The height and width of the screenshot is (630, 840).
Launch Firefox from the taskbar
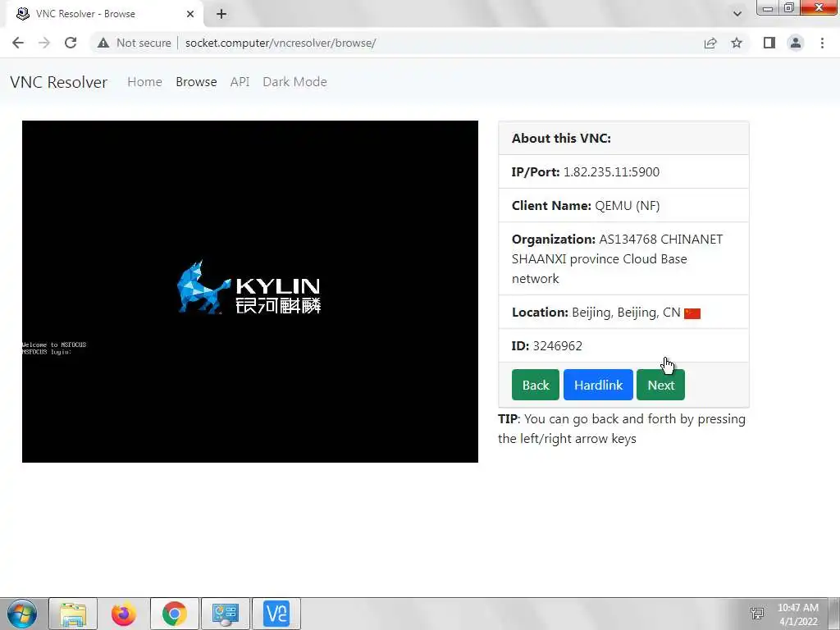point(124,614)
